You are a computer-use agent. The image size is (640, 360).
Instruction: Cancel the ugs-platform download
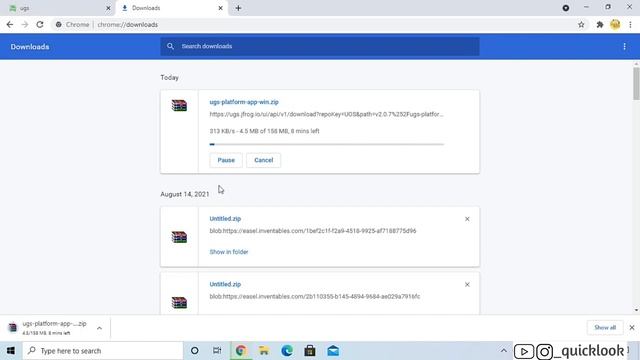click(264, 160)
